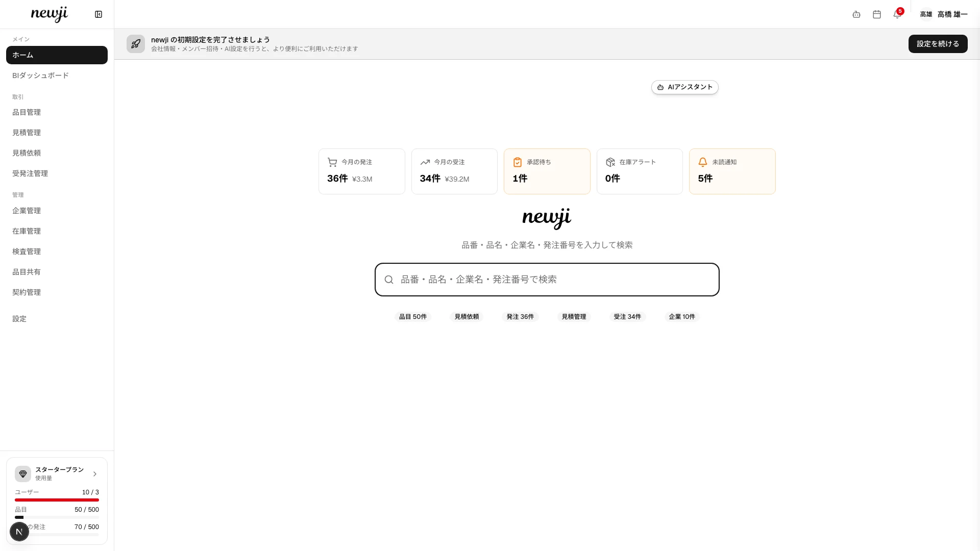Open the 高橋 雄一 user menu
This screenshot has height=551, width=980.
(944, 14)
